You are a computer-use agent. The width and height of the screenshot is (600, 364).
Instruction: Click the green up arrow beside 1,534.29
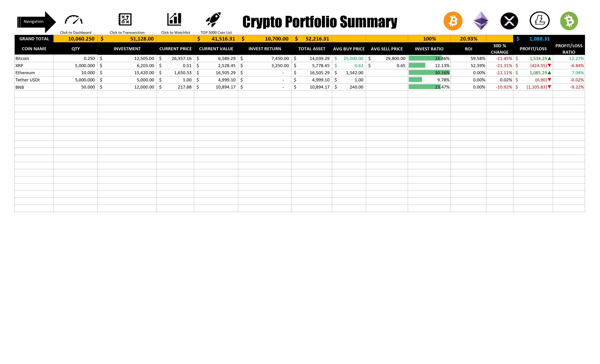click(x=549, y=58)
